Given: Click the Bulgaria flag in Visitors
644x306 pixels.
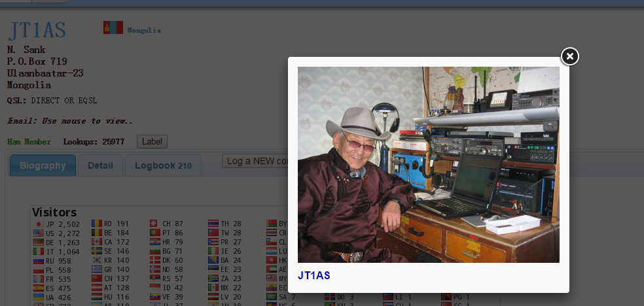Looking at the screenshot, I should click(x=155, y=251).
